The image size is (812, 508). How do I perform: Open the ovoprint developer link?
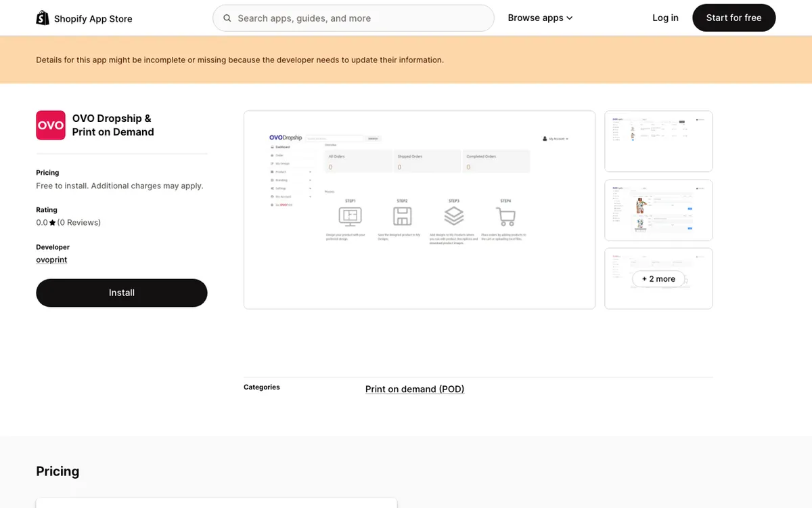pyautogui.click(x=51, y=259)
